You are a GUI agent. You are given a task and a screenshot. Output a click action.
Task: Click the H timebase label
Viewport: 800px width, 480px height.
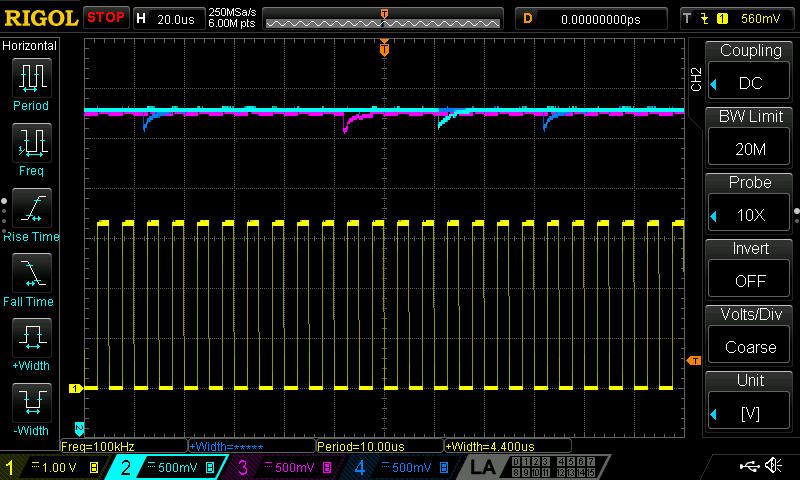[141, 19]
